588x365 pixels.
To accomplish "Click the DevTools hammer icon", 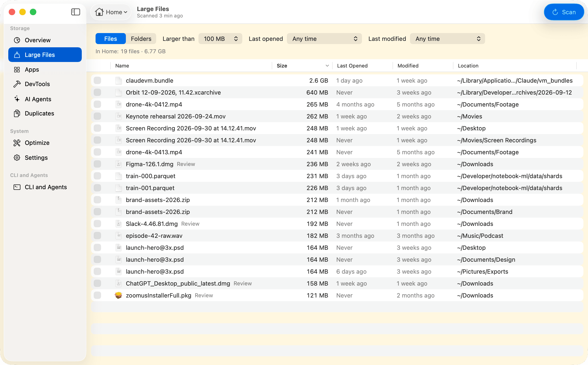I will pyautogui.click(x=17, y=84).
